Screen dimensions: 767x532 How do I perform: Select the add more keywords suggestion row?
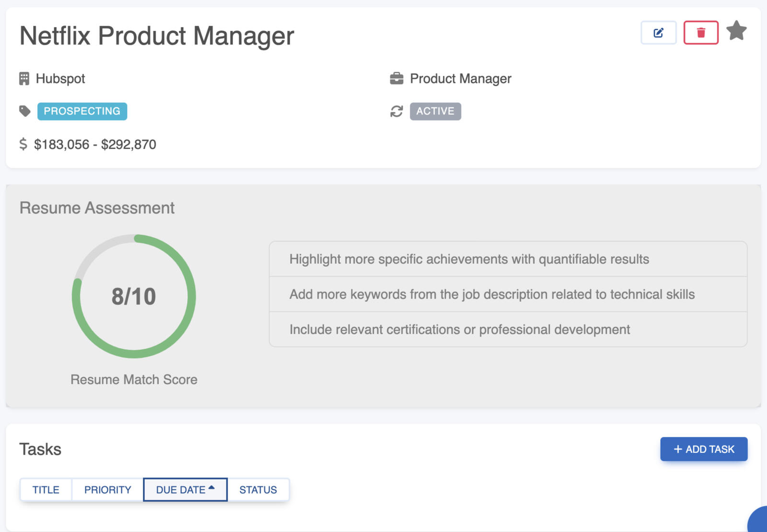(508, 294)
